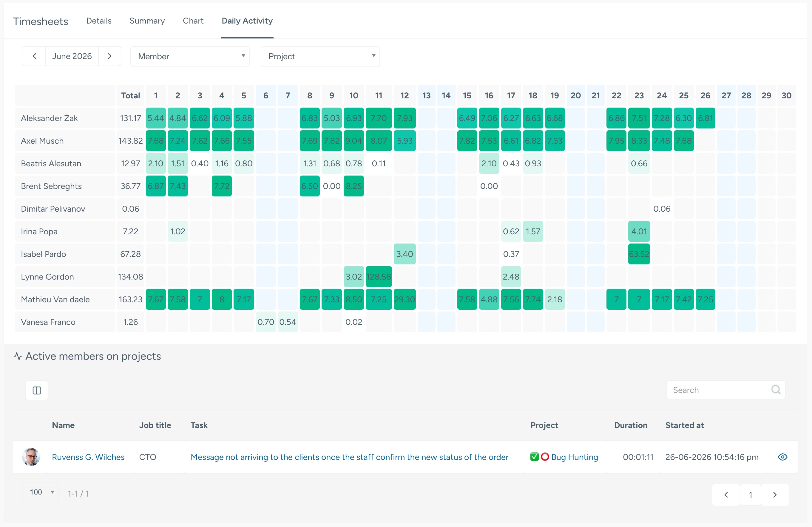The image size is (812, 527).
Task: Open Ruvenss G. Wilches profile link
Action: click(x=88, y=457)
